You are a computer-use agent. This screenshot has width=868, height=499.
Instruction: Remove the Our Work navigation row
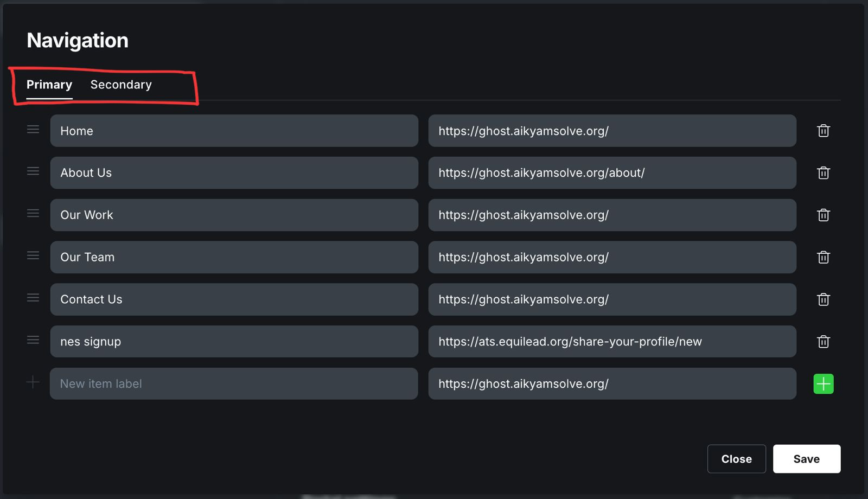pos(823,215)
